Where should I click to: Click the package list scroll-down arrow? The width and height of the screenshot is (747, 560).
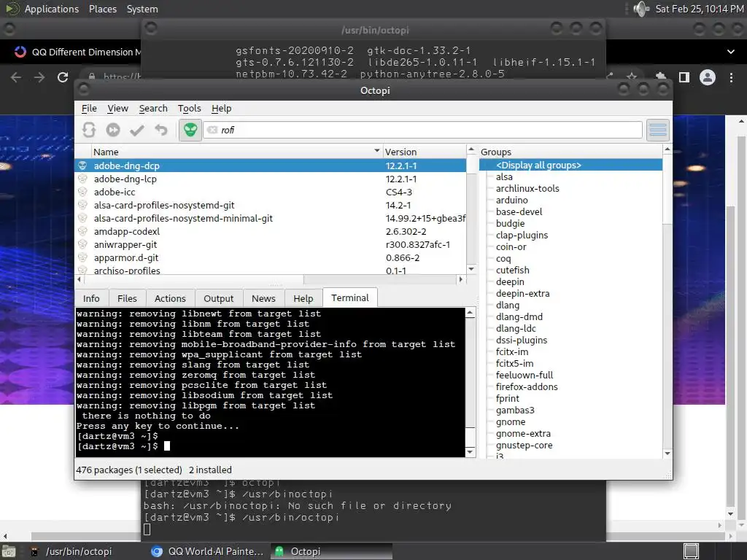pyautogui.click(x=471, y=269)
